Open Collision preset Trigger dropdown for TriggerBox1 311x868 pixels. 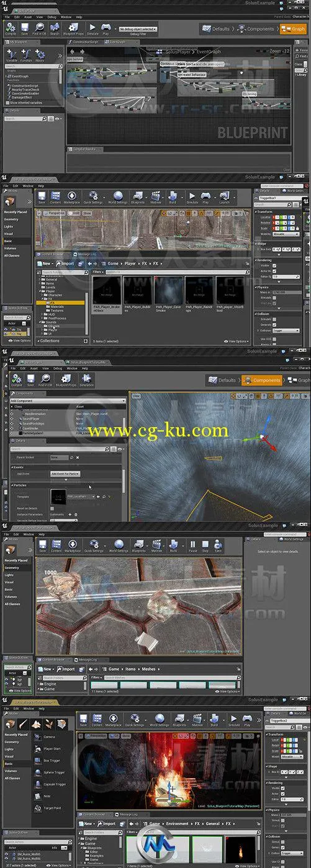click(x=286, y=330)
